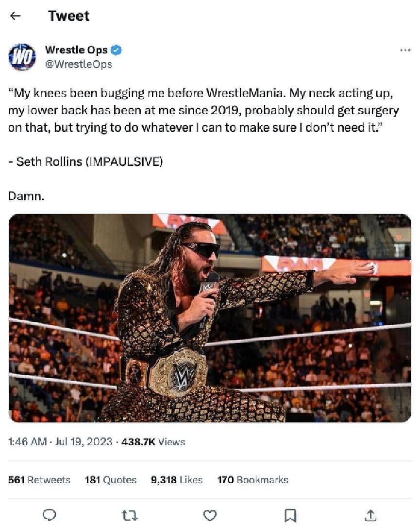Retweet this tweet using retweet icon
This screenshot has height=525, width=420.
pyautogui.click(x=130, y=515)
